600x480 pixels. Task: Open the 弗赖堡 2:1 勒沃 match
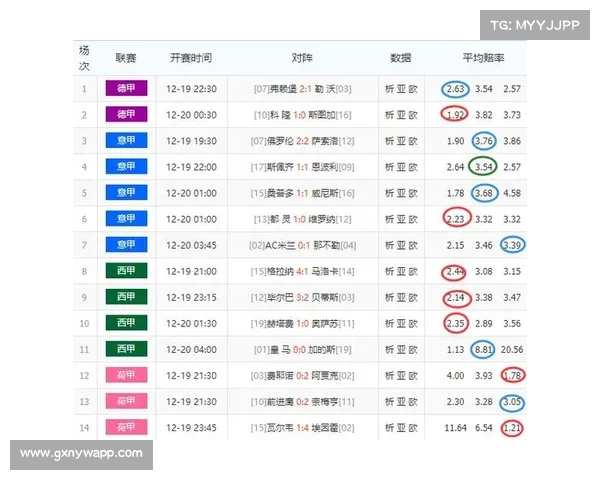tap(302, 89)
